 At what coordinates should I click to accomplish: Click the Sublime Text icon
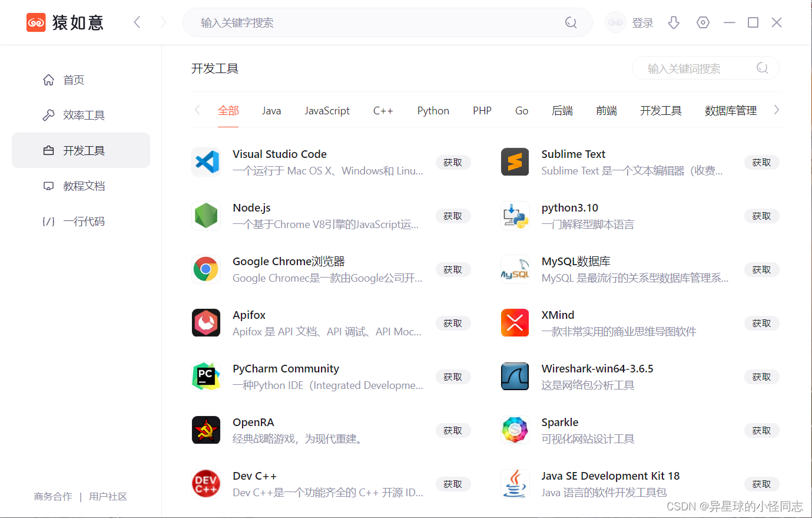[x=515, y=162]
